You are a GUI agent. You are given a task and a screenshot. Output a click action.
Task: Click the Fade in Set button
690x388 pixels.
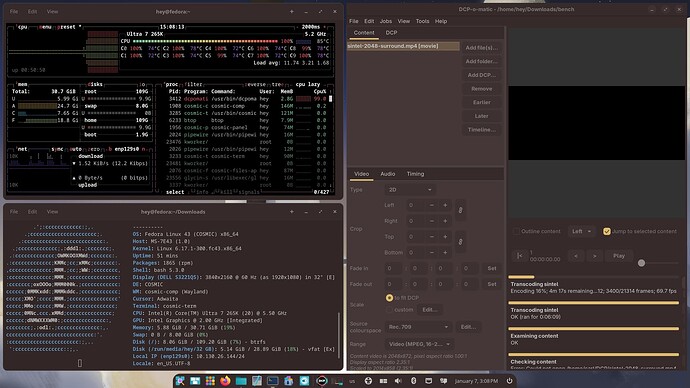tap(492, 268)
